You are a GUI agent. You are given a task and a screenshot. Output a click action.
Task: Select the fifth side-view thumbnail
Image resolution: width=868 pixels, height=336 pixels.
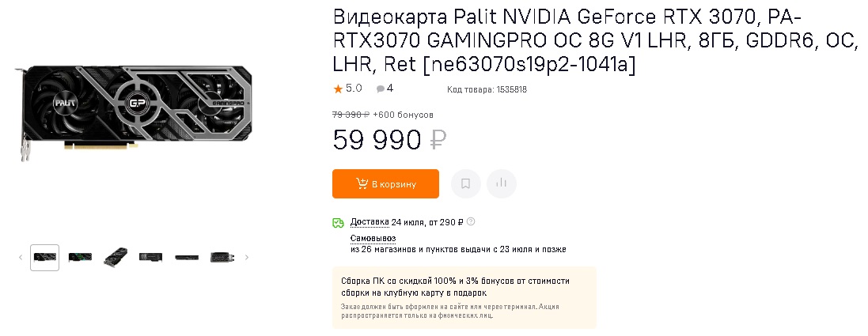point(186,257)
